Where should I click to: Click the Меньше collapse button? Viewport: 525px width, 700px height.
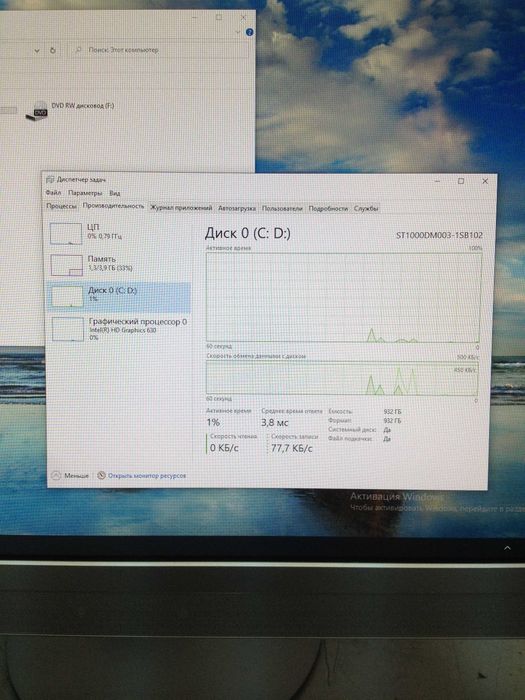click(x=71, y=475)
